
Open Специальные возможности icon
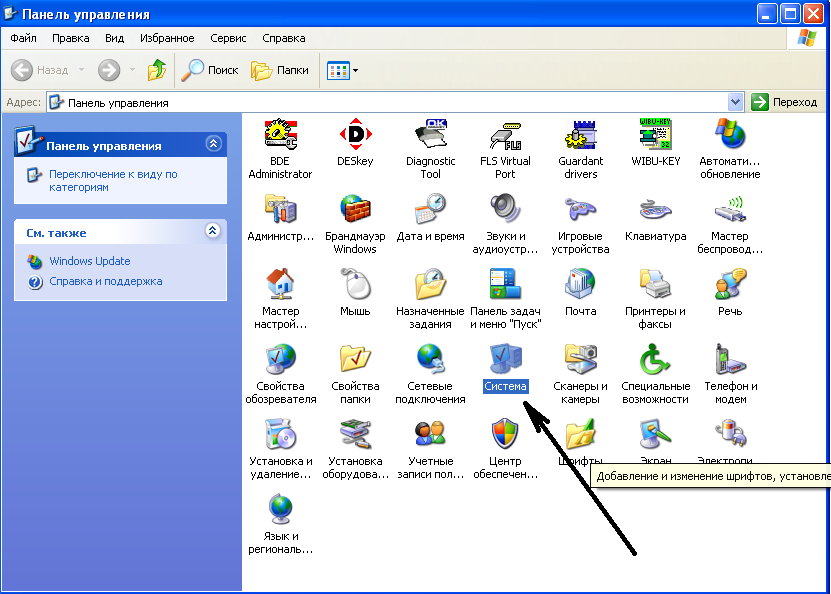[656, 359]
